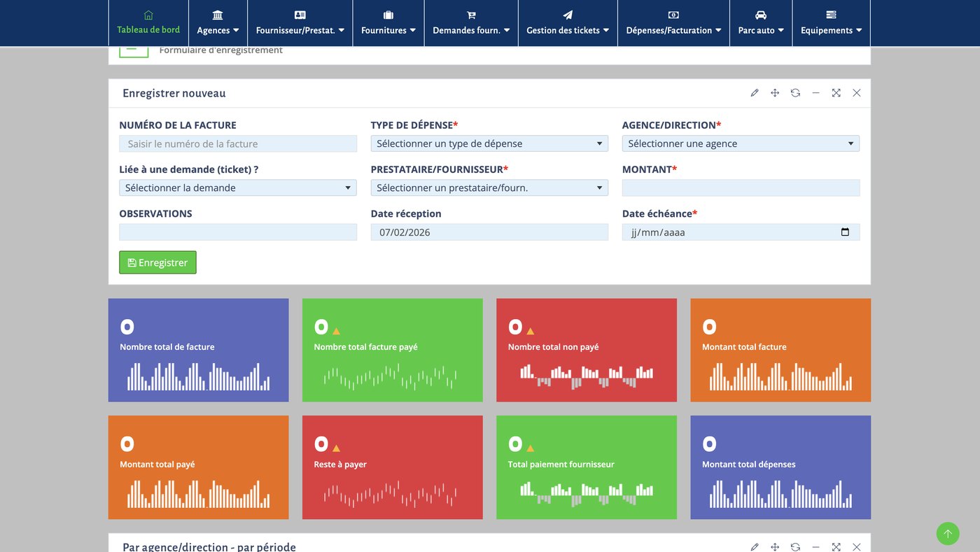Click the pencil edit icon in Enregistrer nouveau panel
The width and height of the screenshot is (980, 552).
[x=755, y=93]
